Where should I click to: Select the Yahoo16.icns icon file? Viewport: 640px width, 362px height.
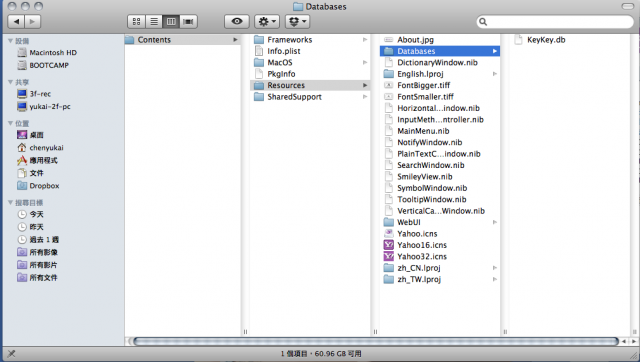[x=440, y=245]
